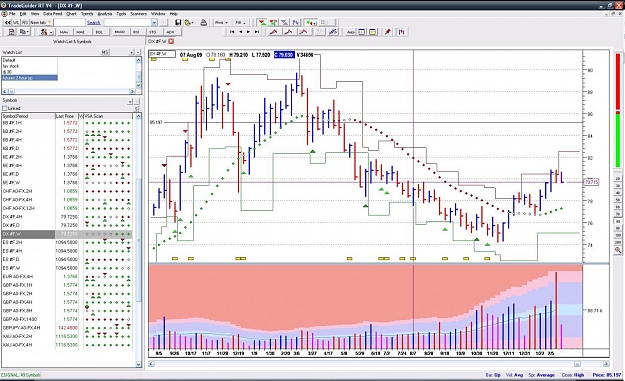Click the MS button in Watch List header
This screenshot has width=625, height=381.
[105, 52]
